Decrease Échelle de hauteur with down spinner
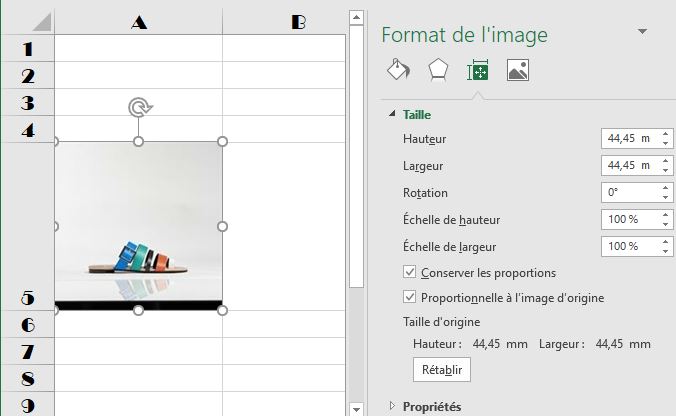 pyautogui.click(x=666, y=224)
